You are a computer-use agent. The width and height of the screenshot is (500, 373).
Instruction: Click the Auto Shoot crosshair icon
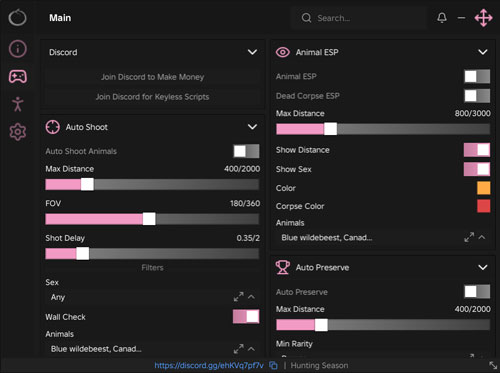coord(53,127)
